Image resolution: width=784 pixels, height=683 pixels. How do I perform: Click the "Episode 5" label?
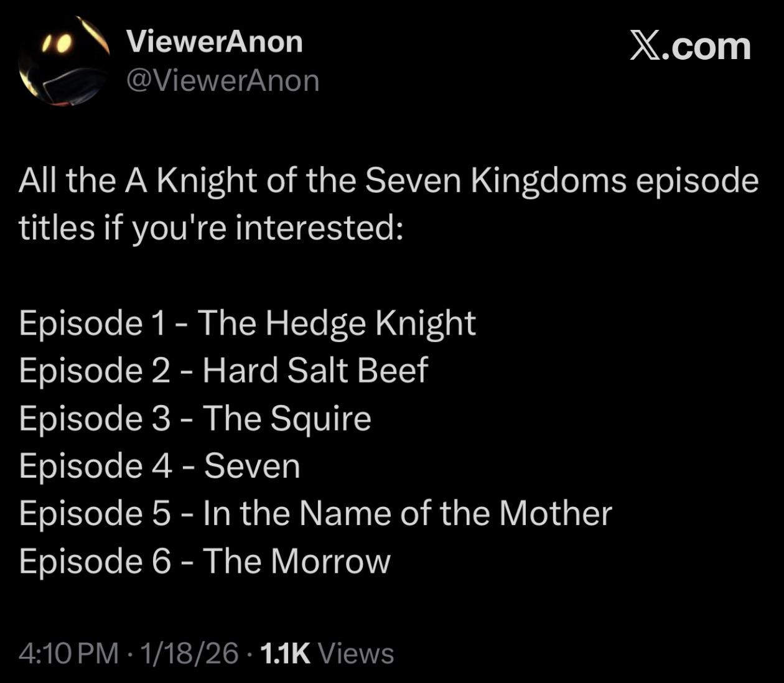(95, 513)
